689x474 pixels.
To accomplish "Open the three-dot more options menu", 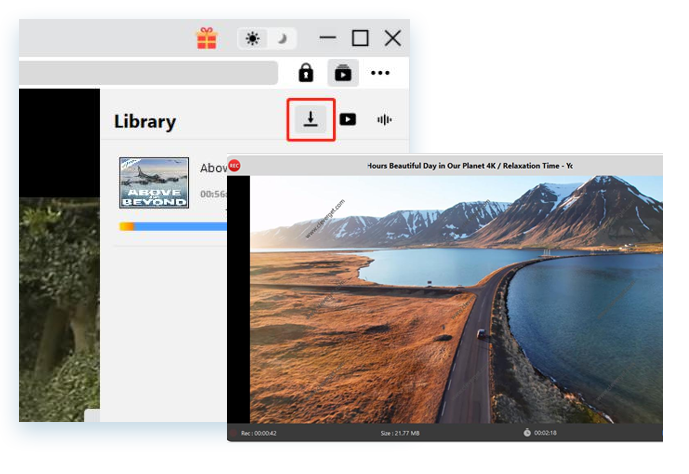I will (380, 73).
